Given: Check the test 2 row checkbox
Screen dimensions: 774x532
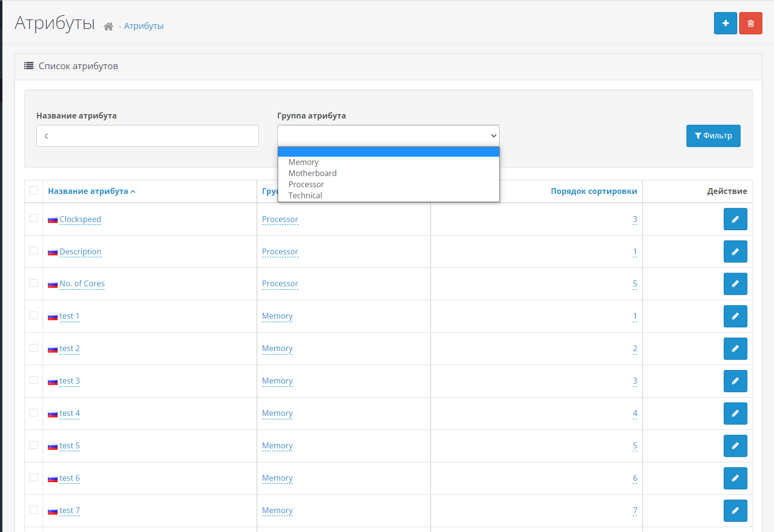Looking at the screenshot, I should (x=33, y=348).
